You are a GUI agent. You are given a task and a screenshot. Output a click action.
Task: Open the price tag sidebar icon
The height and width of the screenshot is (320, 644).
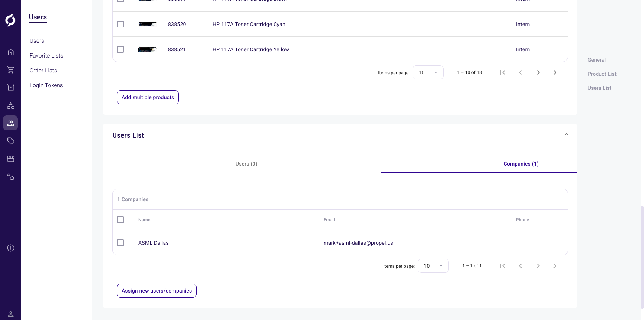click(11, 141)
